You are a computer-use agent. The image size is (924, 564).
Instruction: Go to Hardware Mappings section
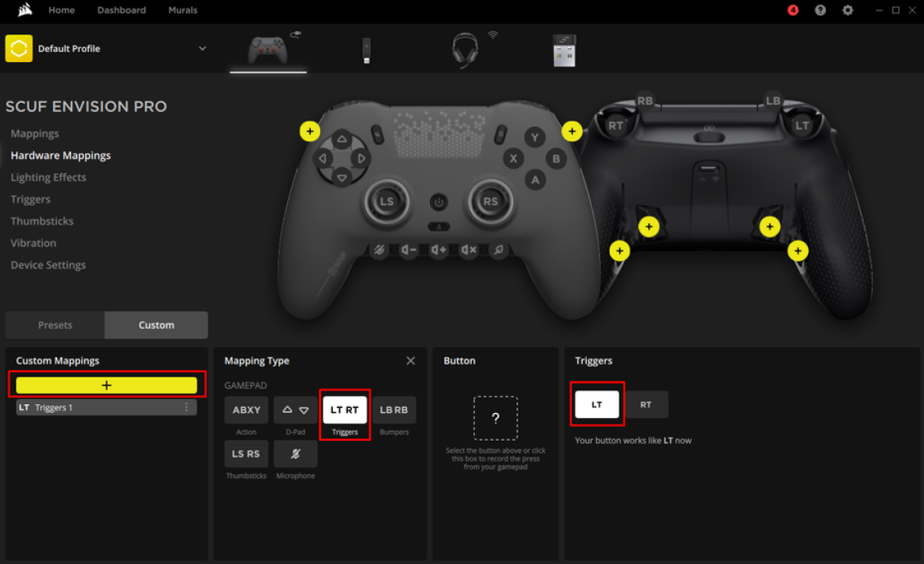pos(60,156)
